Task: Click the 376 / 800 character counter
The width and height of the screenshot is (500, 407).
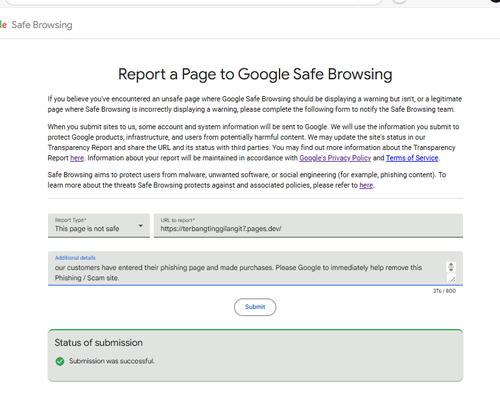Action: [x=444, y=291]
